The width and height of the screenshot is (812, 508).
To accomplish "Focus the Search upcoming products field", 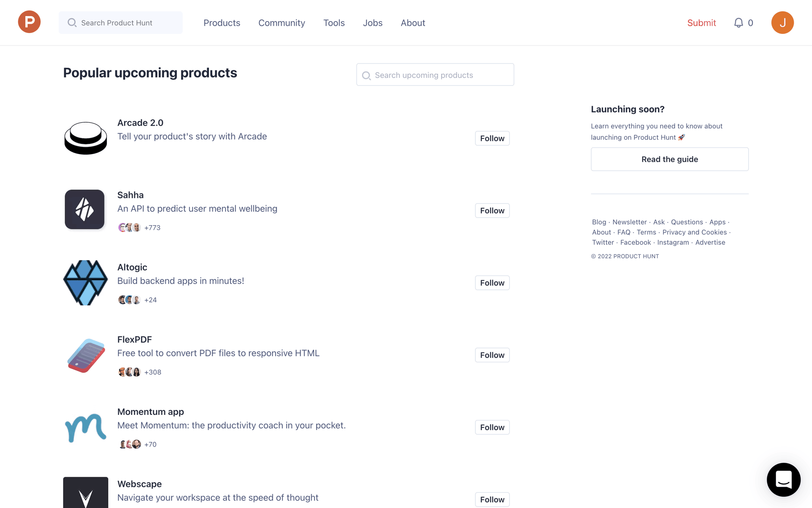I will pyautogui.click(x=435, y=75).
